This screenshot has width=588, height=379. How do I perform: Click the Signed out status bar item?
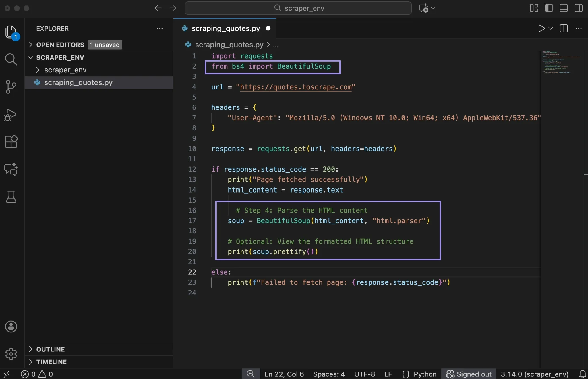point(469,374)
